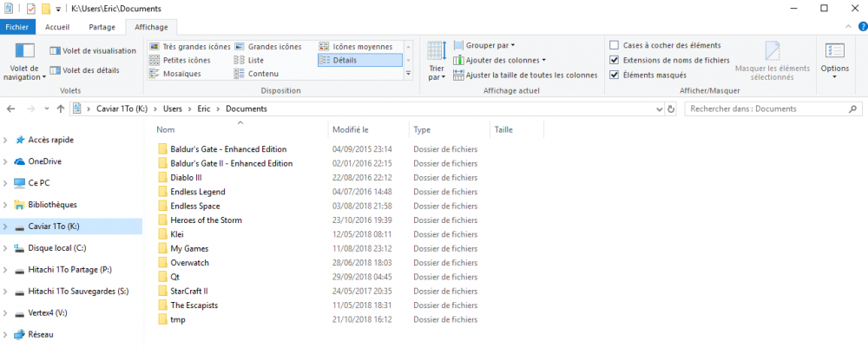Viewport: 868px width, 348px height.
Task: Open the Fichier tab
Action: (x=17, y=27)
